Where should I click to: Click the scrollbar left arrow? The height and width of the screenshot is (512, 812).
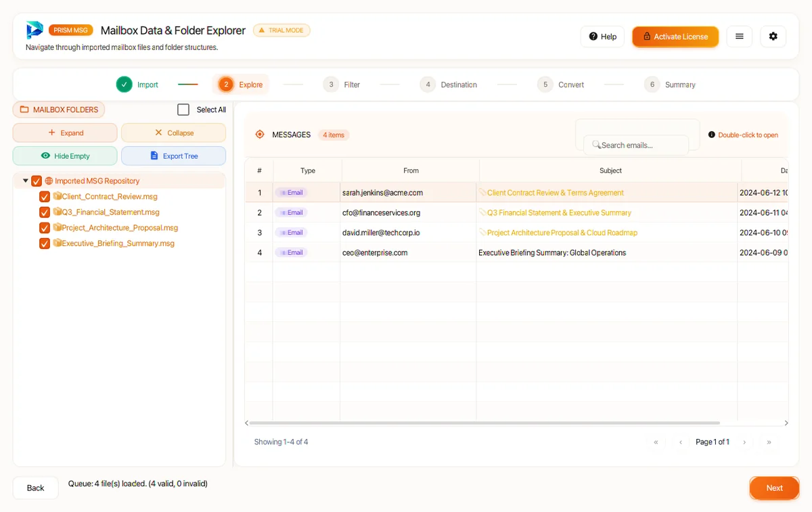point(247,423)
